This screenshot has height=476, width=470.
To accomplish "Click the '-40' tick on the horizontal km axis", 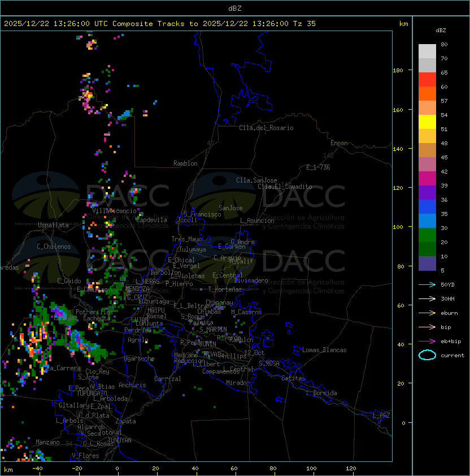I will click(37, 469).
